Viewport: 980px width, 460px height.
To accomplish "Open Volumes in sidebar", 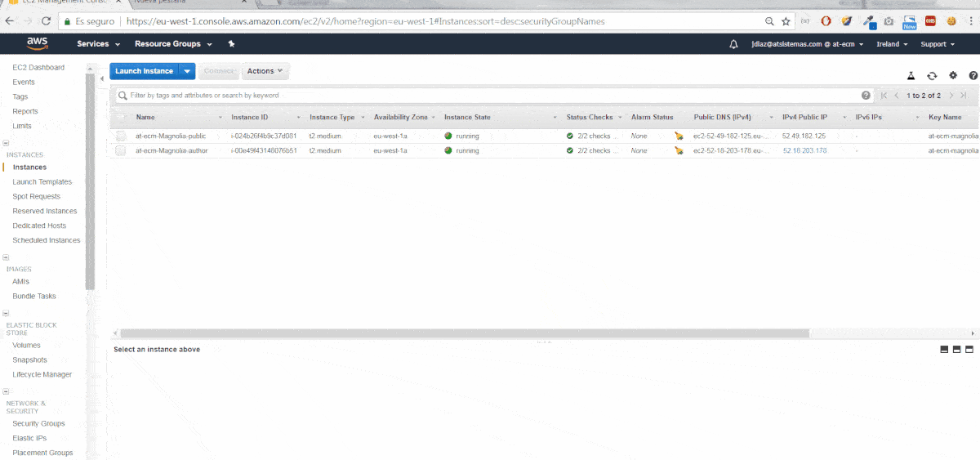I will coord(26,346).
